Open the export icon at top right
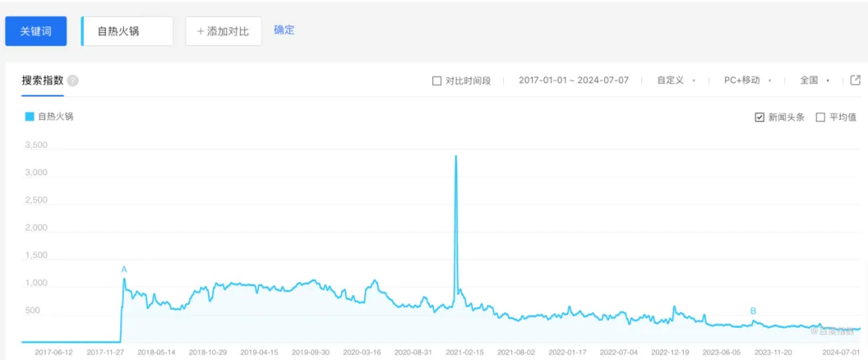The width and height of the screenshot is (868, 360). 855,80
